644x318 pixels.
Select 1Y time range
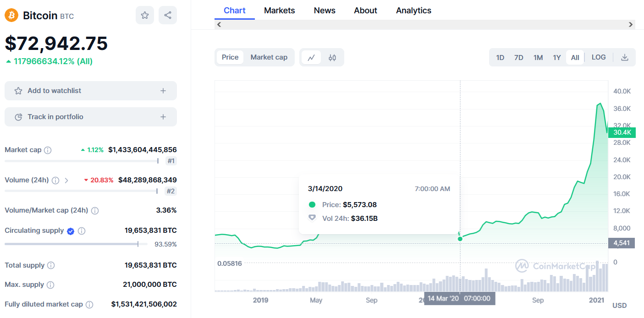coord(557,57)
